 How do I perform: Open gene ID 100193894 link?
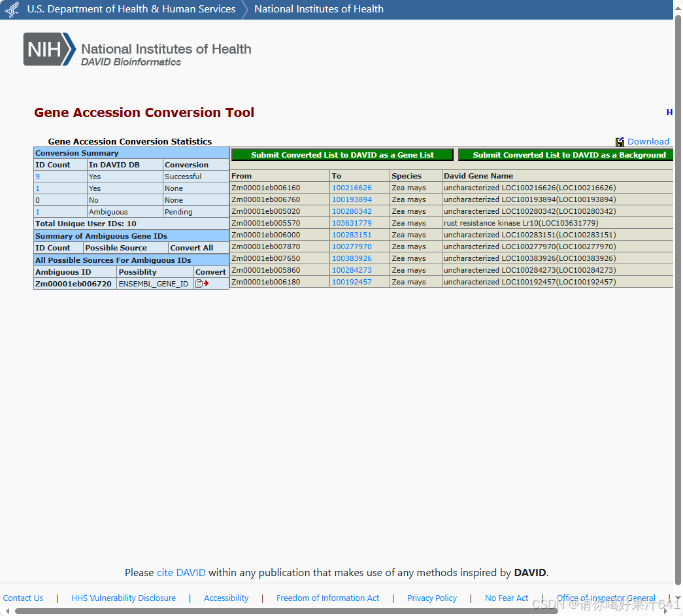tap(352, 199)
